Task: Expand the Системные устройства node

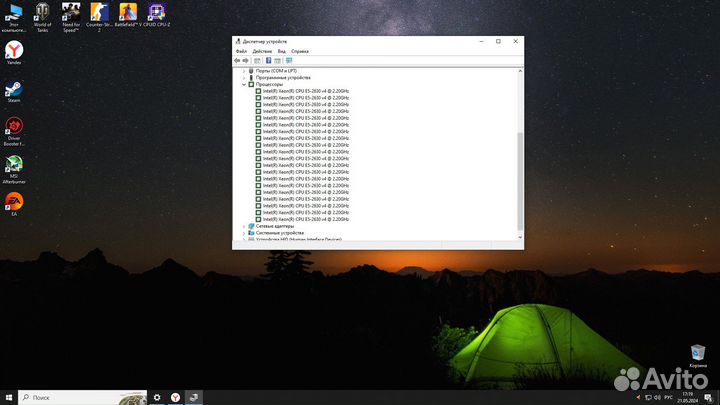Action: tap(244, 233)
